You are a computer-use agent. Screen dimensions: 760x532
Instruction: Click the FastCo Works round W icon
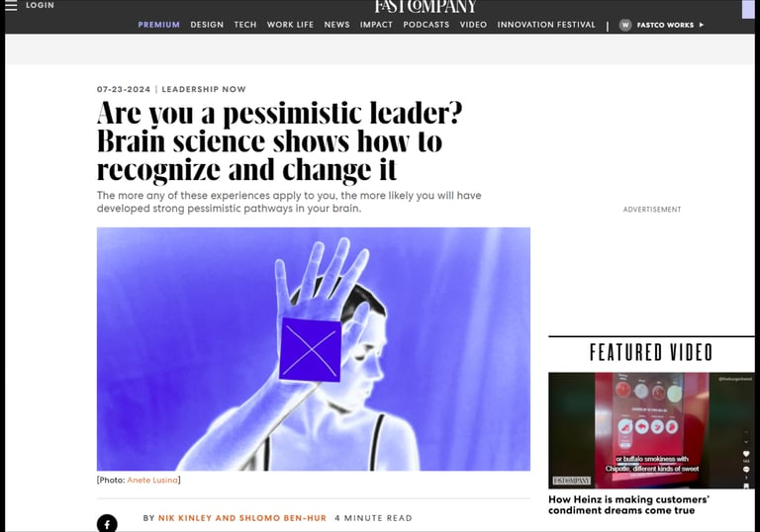[625, 25]
